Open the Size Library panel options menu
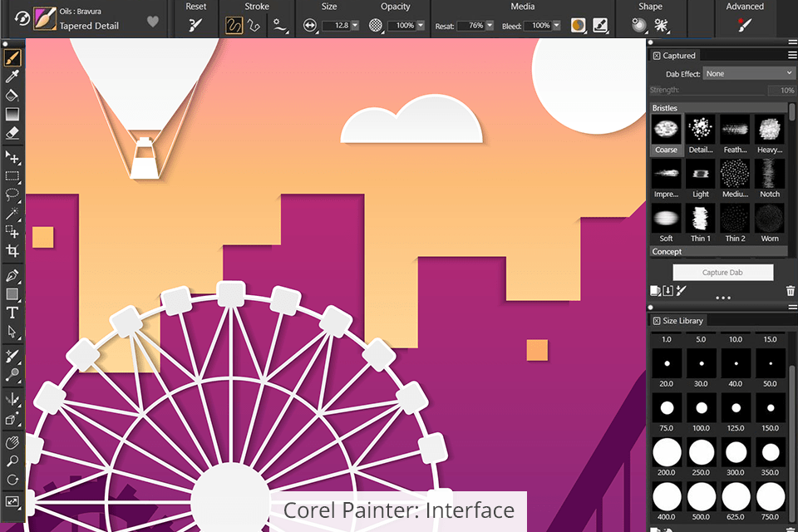 [x=792, y=308]
